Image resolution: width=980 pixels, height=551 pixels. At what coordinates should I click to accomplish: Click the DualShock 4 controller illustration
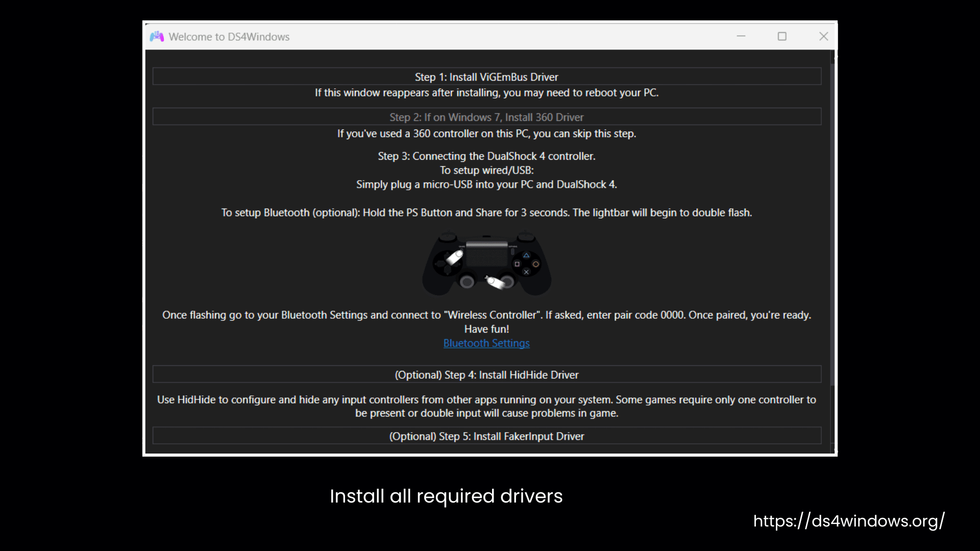[486, 263]
